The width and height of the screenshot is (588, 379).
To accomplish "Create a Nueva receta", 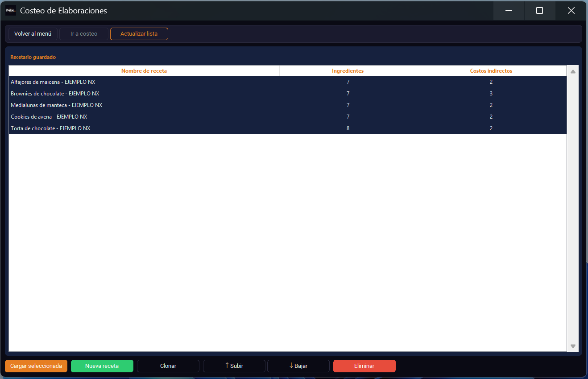I will pyautogui.click(x=102, y=366).
